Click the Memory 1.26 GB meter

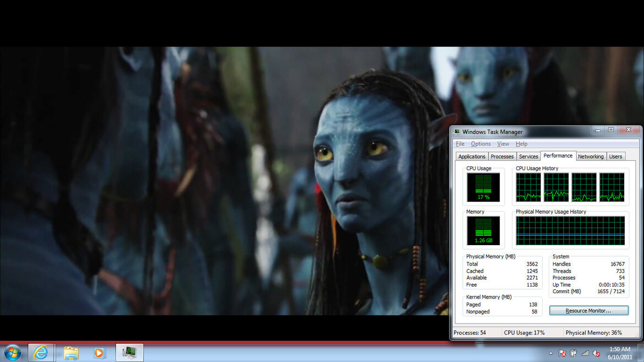click(483, 231)
